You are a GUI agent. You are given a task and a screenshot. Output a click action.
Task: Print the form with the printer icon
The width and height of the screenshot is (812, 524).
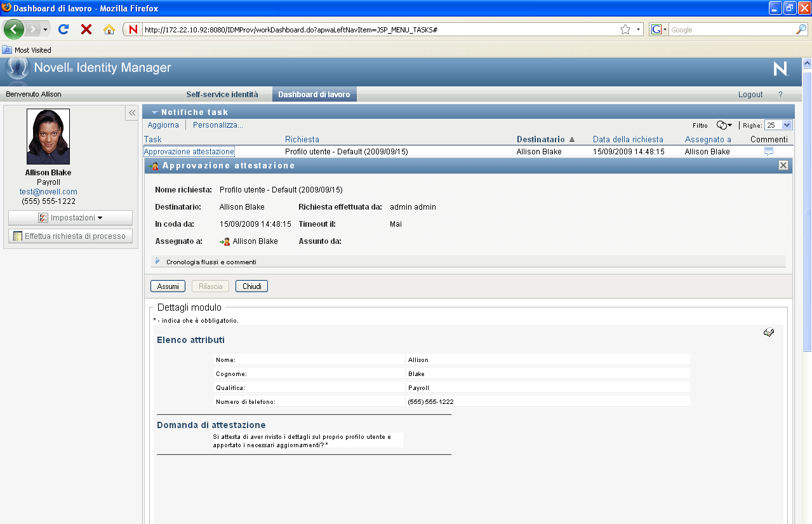click(769, 332)
